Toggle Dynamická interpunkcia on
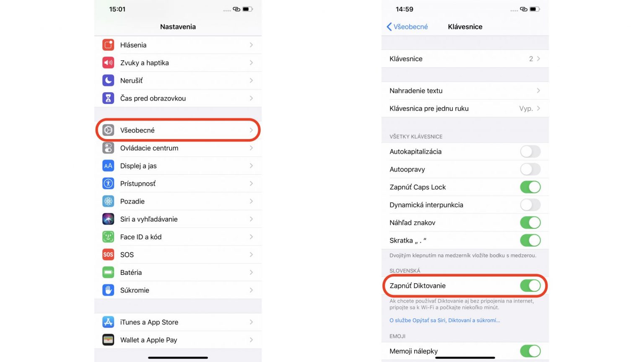 530,205
